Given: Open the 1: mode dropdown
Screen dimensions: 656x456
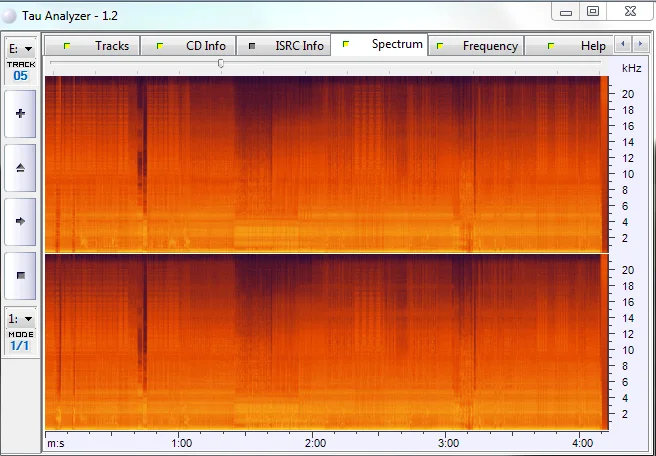Looking at the screenshot, I should click(x=20, y=319).
